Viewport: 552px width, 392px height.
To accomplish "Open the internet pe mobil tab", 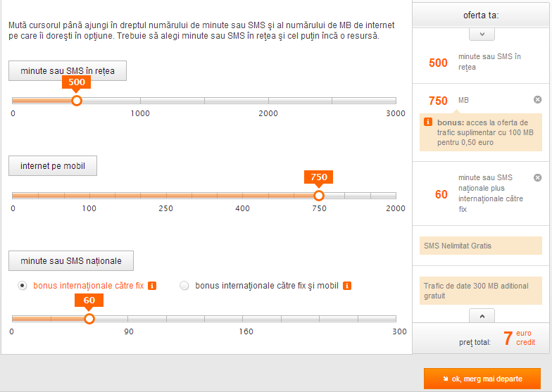I will [53, 166].
